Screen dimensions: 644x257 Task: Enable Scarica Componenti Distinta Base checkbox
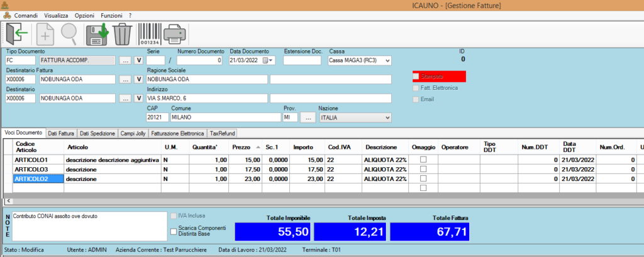coord(174,231)
